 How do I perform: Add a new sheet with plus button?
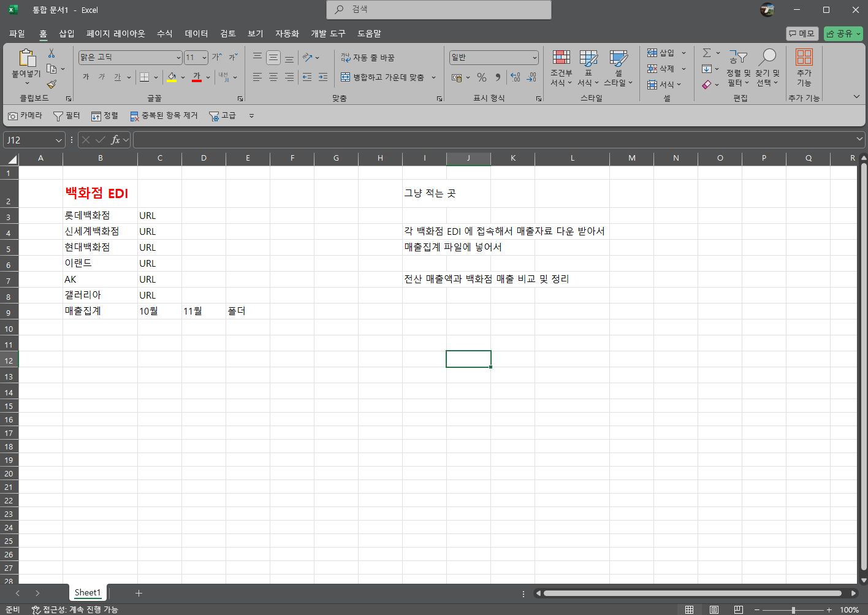[139, 593]
